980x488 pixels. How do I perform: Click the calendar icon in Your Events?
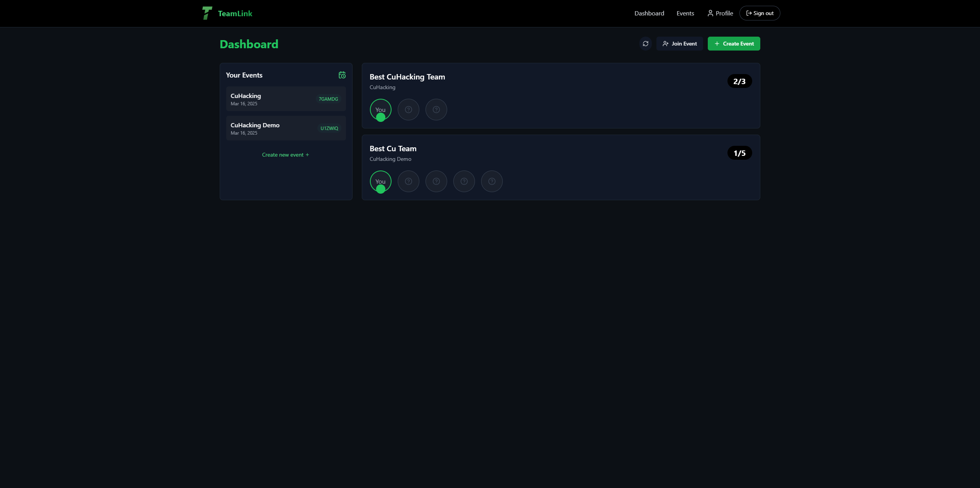pos(342,75)
